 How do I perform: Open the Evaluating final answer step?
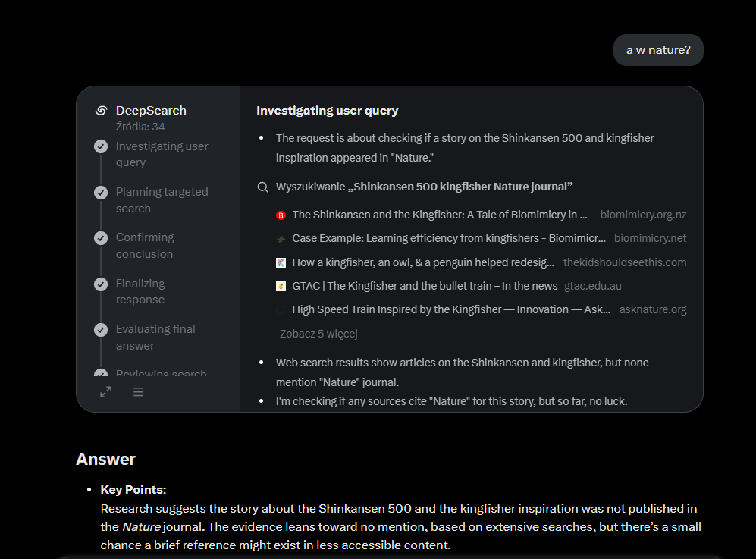pos(155,337)
